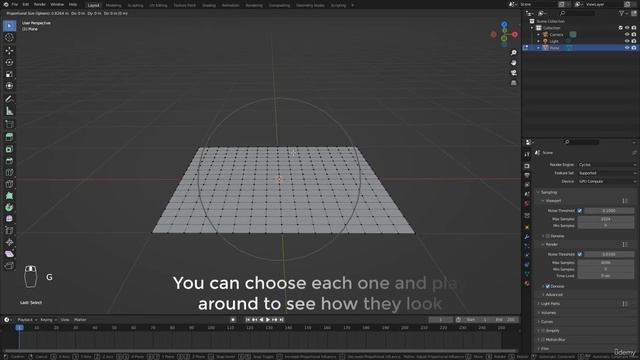Switch to the UV Editing workspace tab
Screen dimensions: 640x360
click(x=158, y=5)
